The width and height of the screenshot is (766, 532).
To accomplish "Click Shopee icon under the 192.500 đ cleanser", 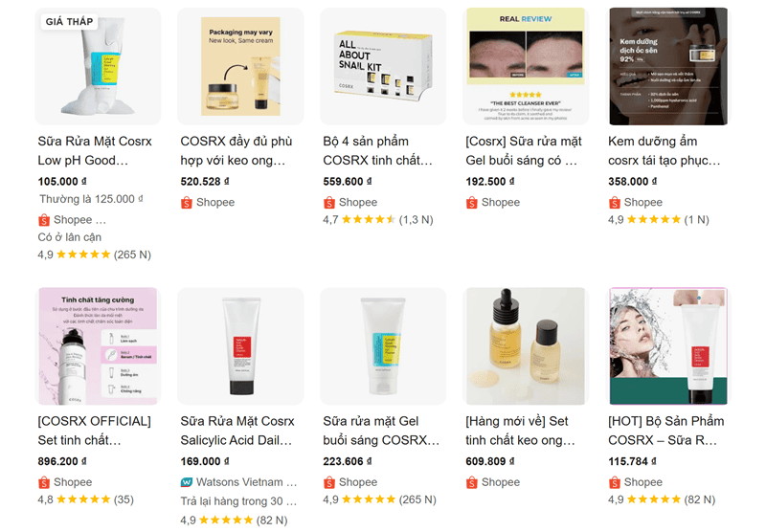I will point(472,203).
